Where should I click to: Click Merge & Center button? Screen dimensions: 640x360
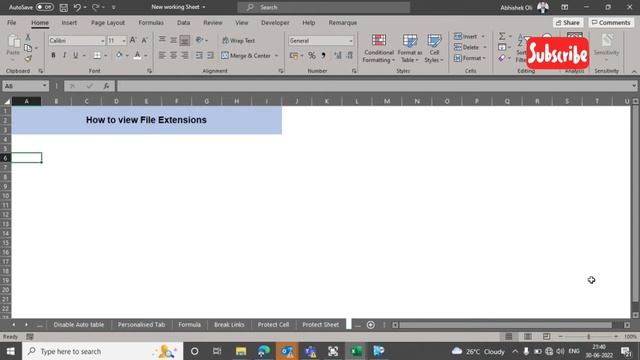pyautogui.click(x=246, y=56)
